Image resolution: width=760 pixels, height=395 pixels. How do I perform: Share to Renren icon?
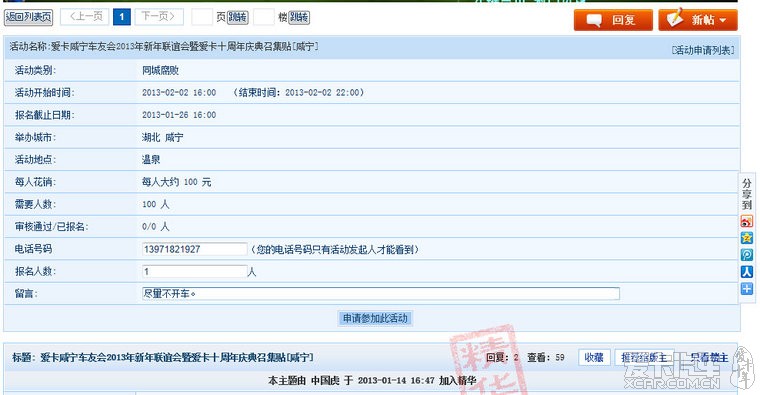tap(746, 272)
